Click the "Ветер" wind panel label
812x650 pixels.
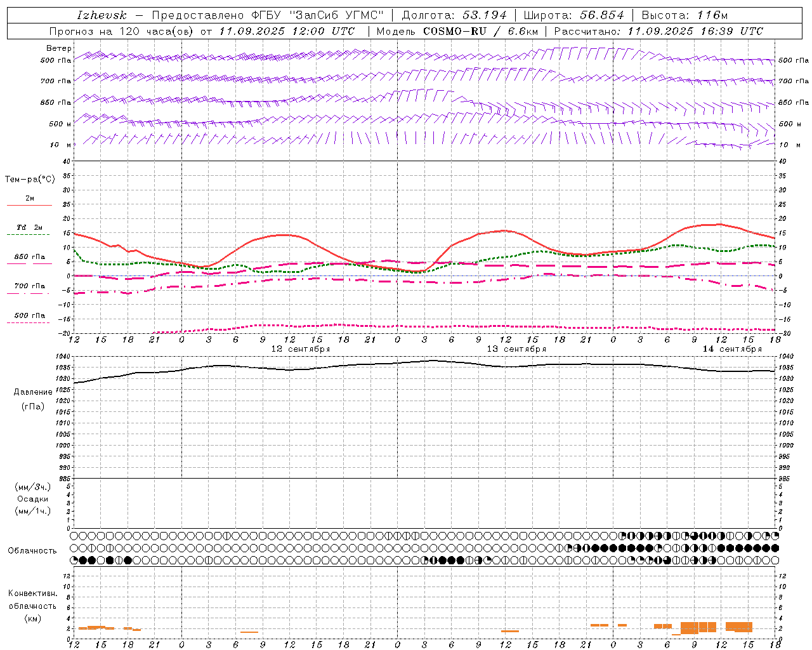59,48
